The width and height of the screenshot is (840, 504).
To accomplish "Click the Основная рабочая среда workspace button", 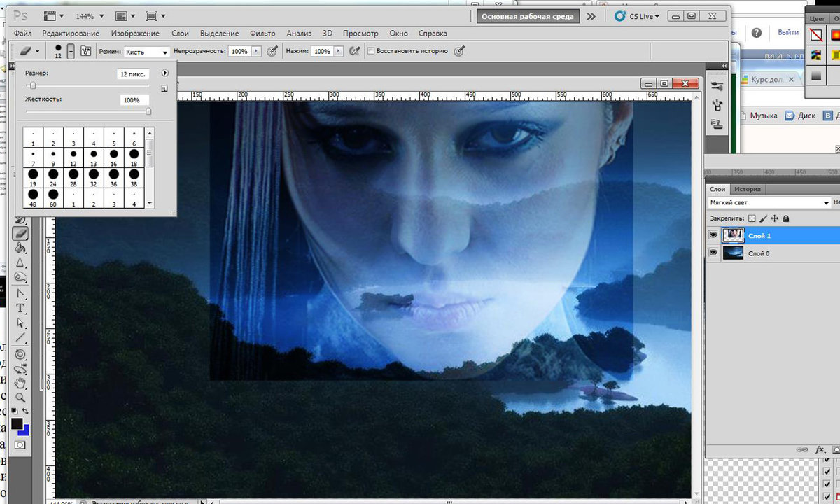I will click(x=528, y=16).
